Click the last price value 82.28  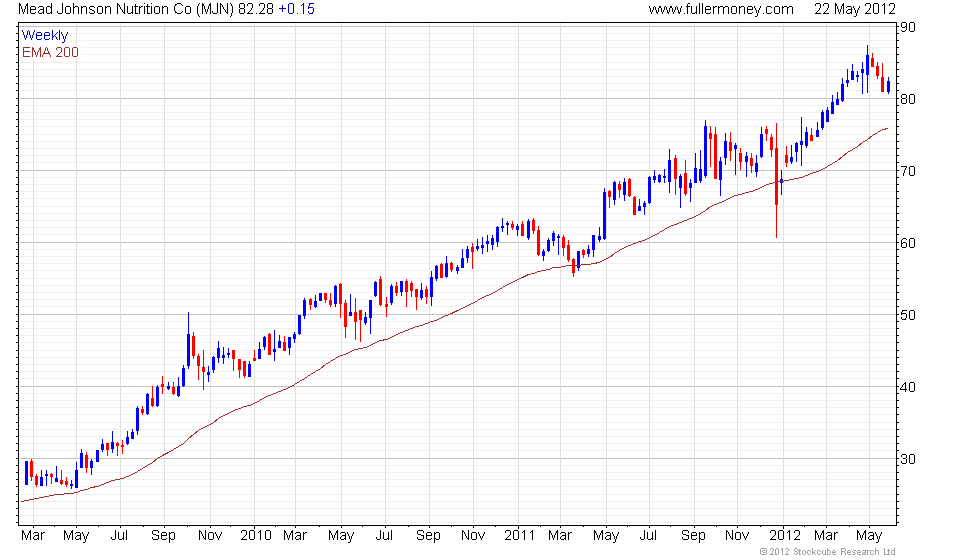tap(256, 9)
